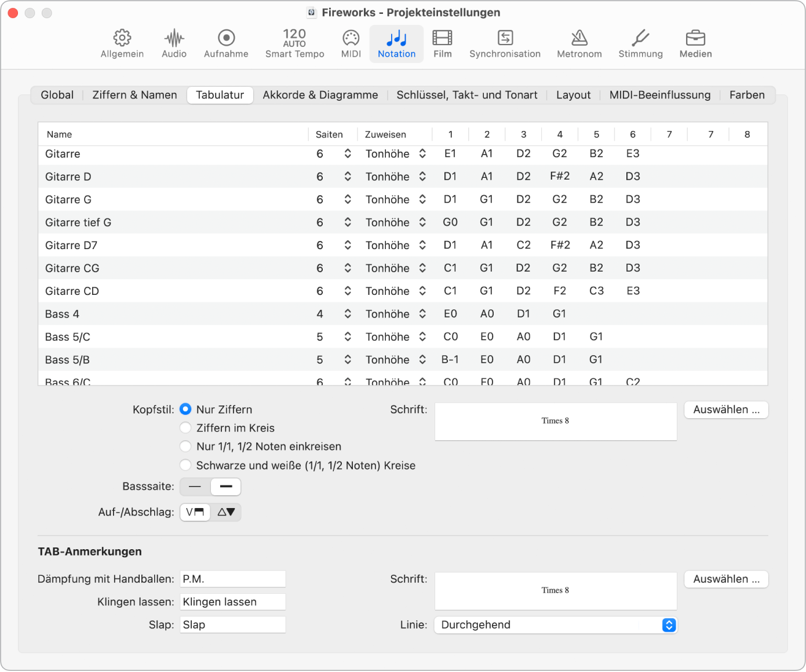Open the MIDI settings icon

pos(351,43)
